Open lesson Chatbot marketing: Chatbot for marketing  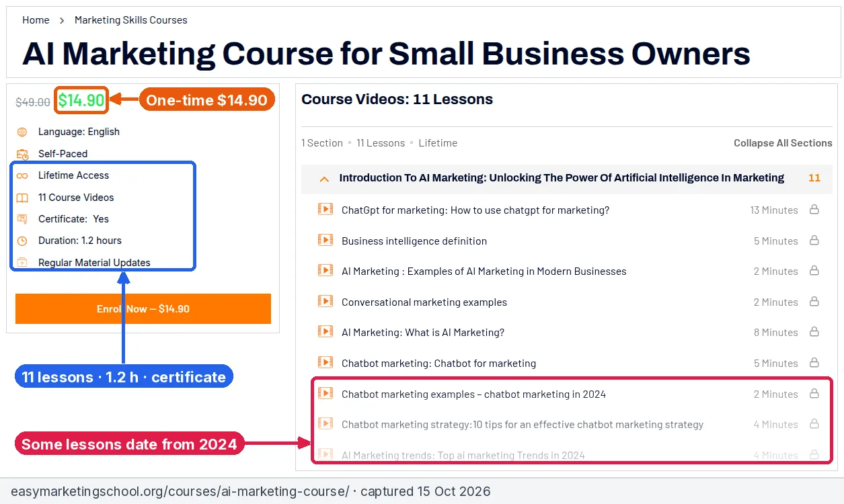coord(438,364)
